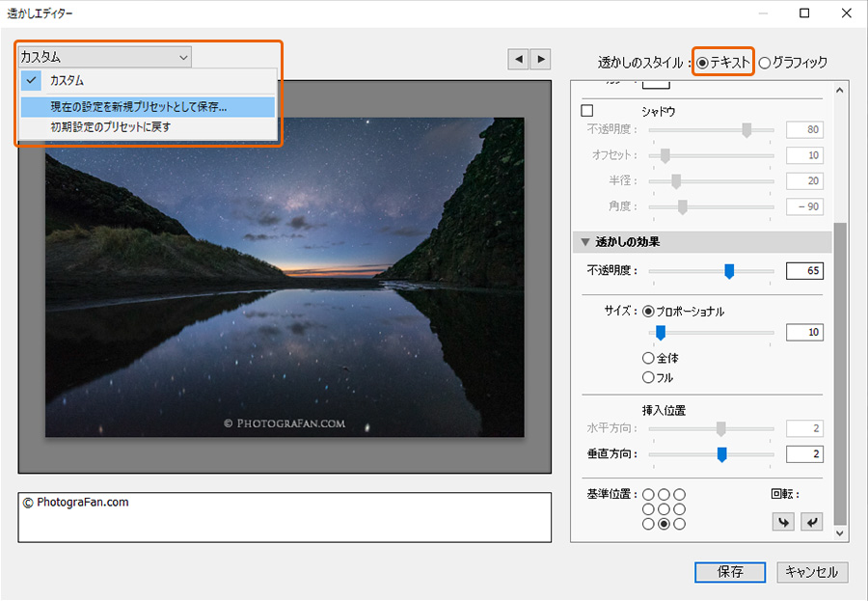868x601 pixels.
Task: Click watermark text box with © PhotograFan.com
Action: click(285, 517)
